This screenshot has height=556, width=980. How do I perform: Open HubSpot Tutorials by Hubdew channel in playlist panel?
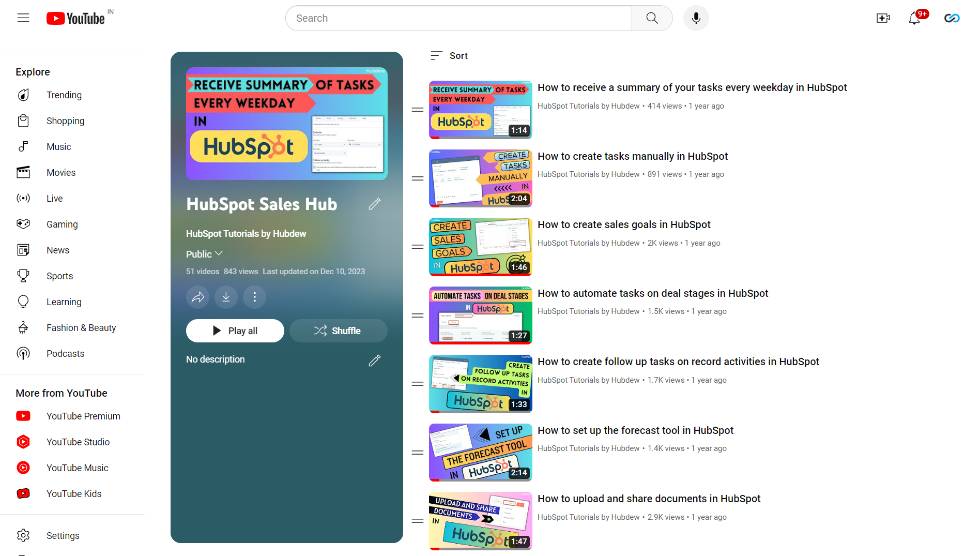click(x=246, y=234)
